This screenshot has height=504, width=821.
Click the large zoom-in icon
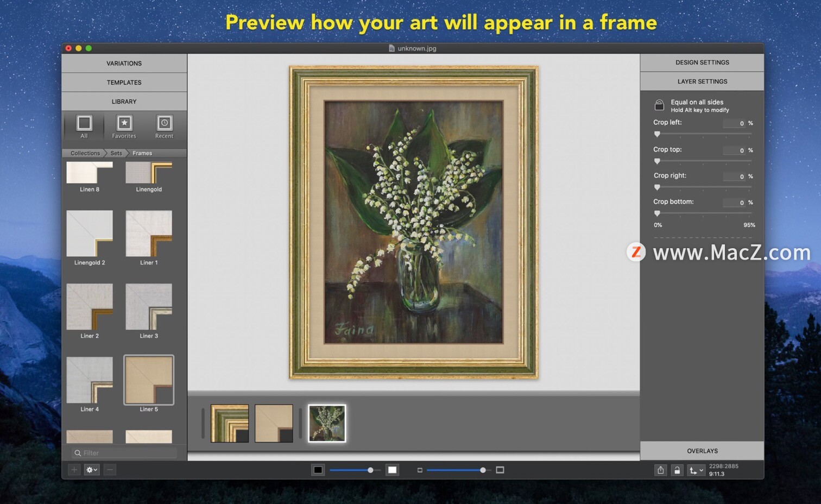(500, 470)
